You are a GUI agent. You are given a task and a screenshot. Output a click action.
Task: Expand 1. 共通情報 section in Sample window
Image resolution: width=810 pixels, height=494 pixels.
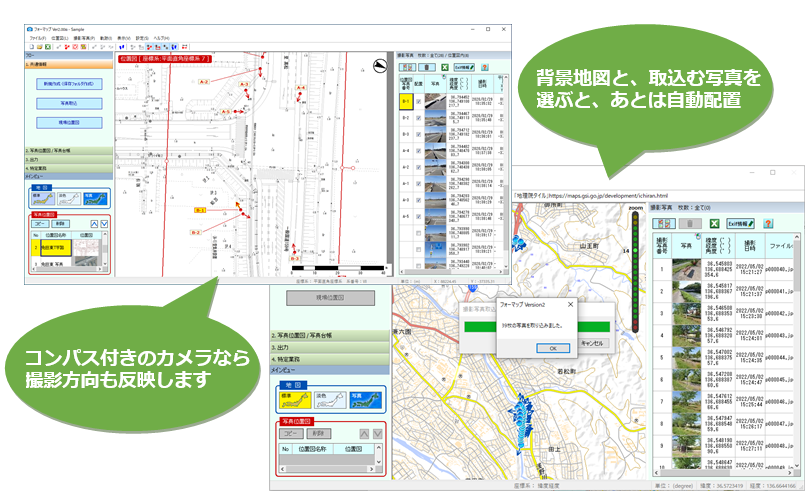[69, 65]
